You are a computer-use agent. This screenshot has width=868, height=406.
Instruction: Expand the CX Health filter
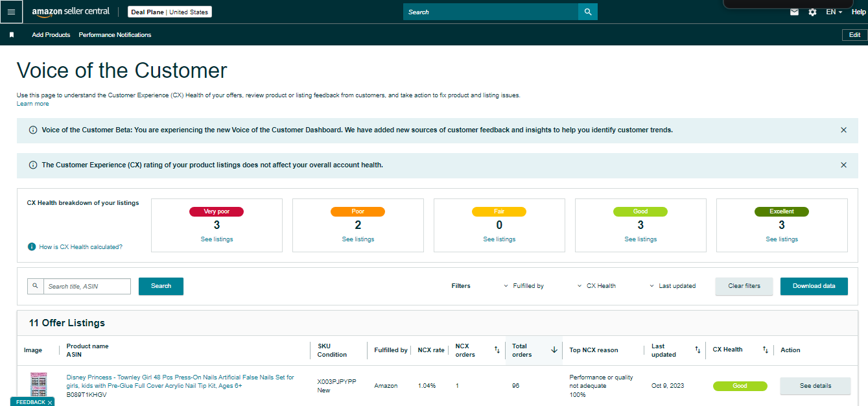pos(596,286)
